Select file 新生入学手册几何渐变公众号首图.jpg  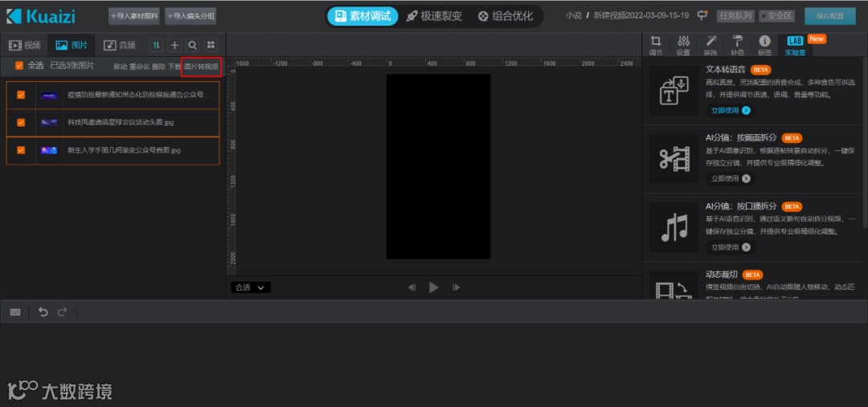[124, 150]
